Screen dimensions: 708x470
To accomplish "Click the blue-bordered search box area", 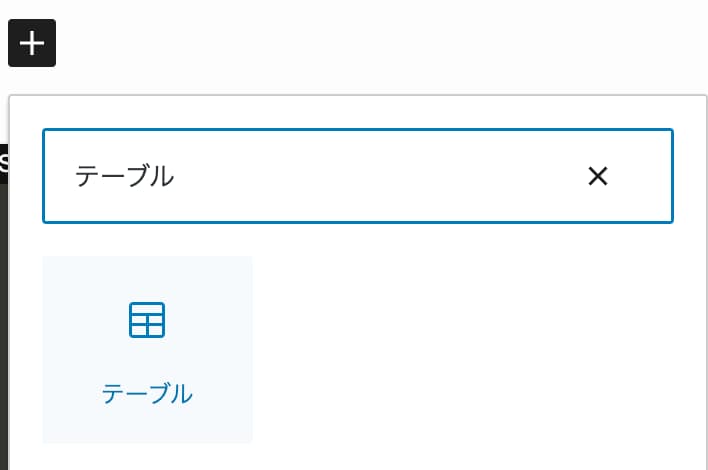I will [x=358, y=176].
